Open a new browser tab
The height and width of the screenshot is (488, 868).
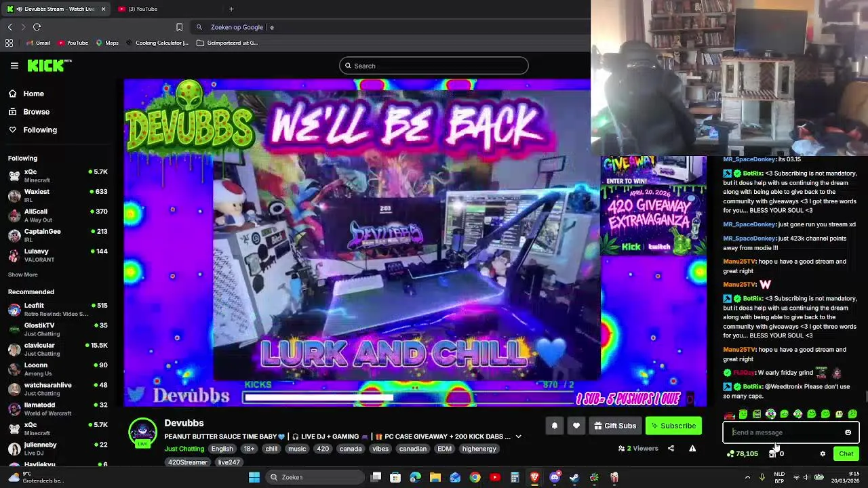pos(231,9)
